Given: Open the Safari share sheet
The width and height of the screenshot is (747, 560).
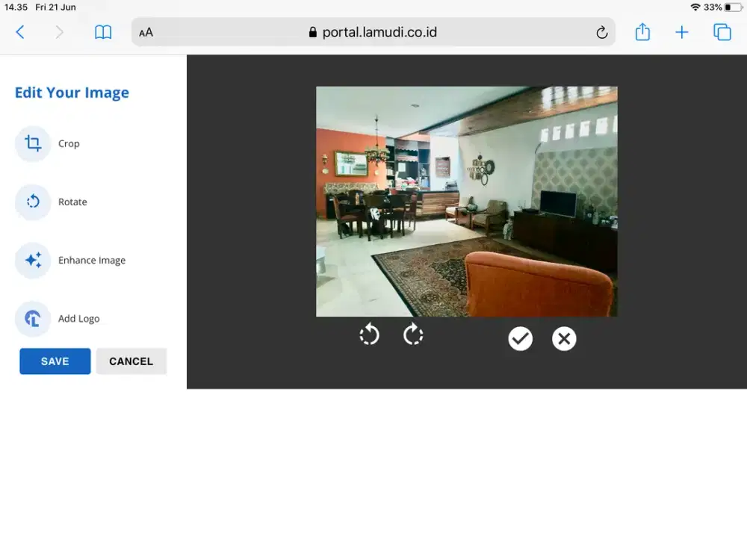Looking at the screenshot, I should click(642, 32).
